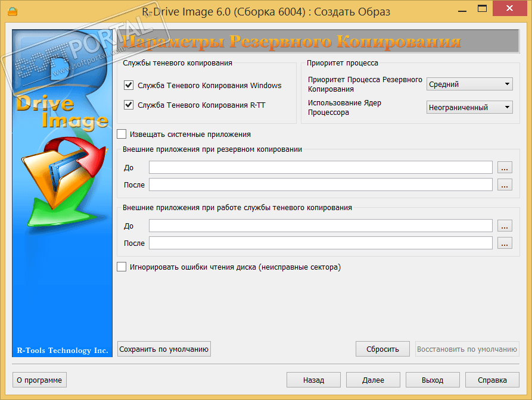Click the R-Drive Image title bar icon
Image resolution: width=532 pixels, height=400 pixels.
13,11
